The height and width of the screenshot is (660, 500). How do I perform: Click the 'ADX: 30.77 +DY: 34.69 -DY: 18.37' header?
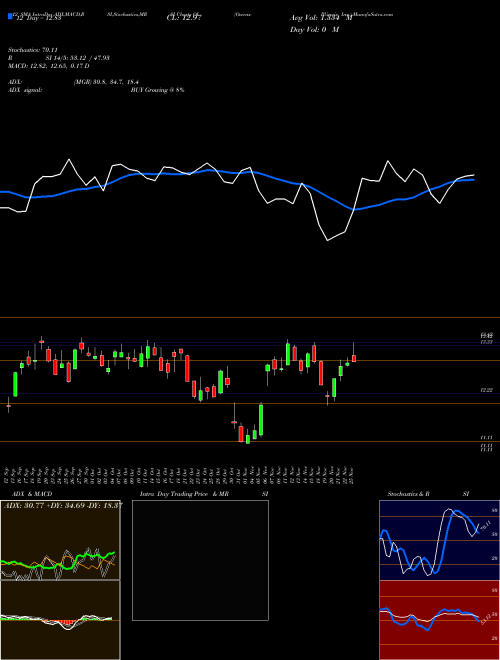[63, 505]
